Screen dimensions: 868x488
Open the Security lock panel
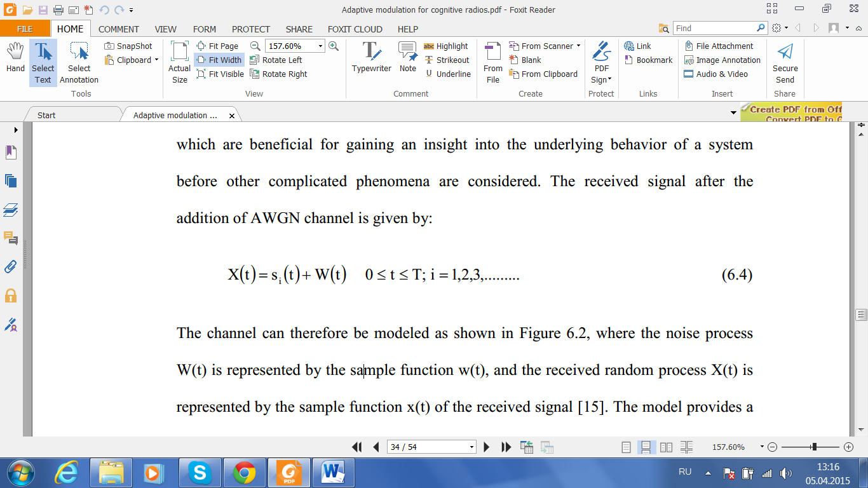(11, 295)
